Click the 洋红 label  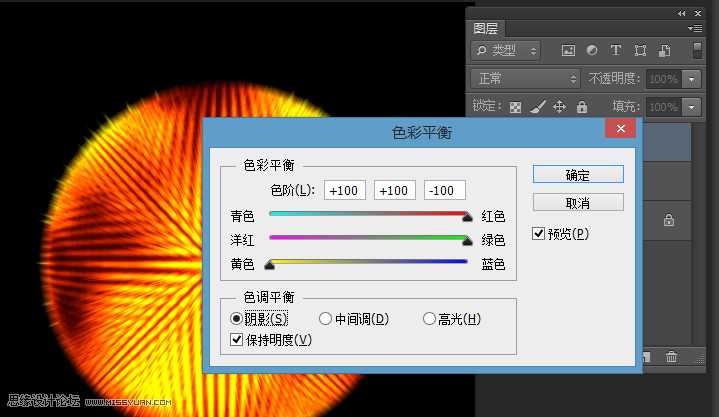242,240
